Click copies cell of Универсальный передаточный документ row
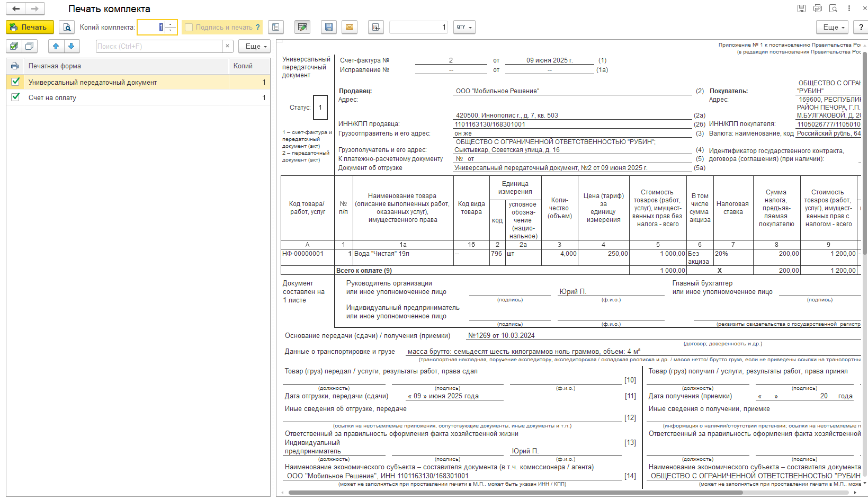 click(x=249, y=82)
